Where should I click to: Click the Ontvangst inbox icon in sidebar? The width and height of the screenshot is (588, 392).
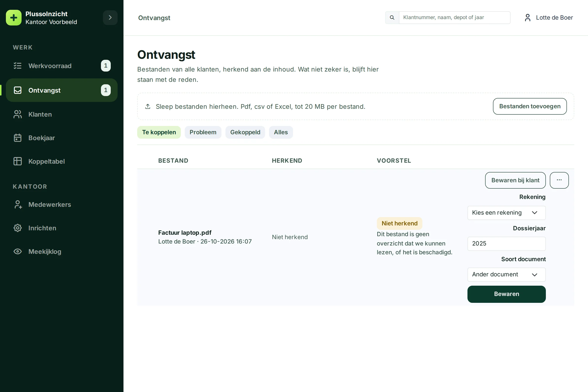pyautogui.click(x=17, y=90)
